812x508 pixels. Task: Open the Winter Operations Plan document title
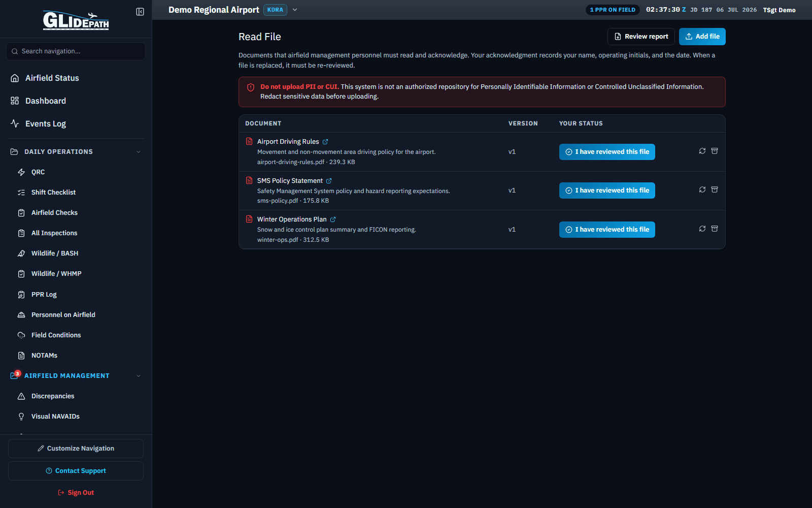coord(292,219)
